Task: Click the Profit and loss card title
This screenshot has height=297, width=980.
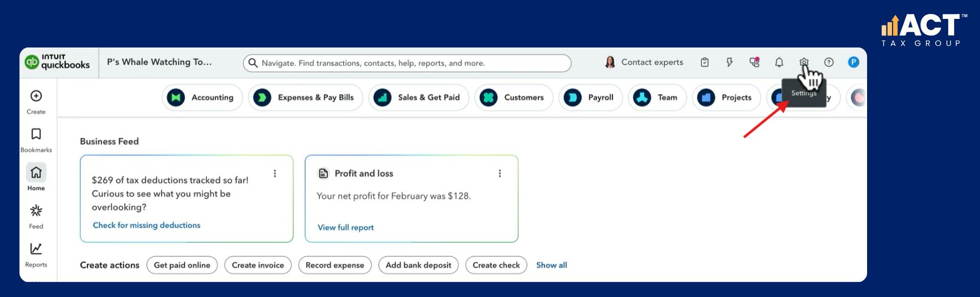Action: [x=364, y=173]
